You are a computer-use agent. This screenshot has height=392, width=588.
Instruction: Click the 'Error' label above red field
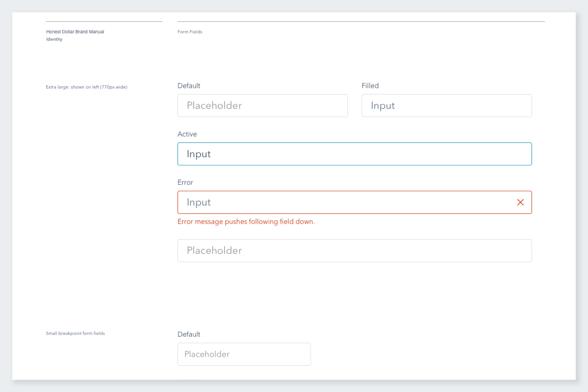tap(185, 183)
